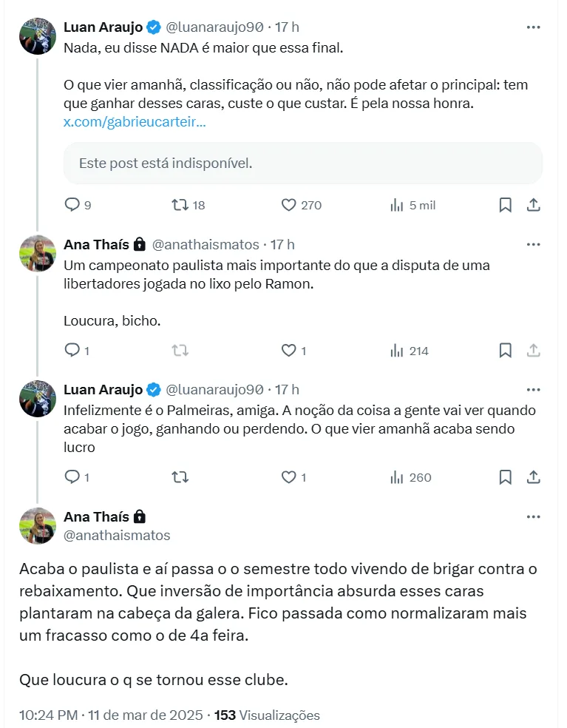The height and width of the screenshot is (728, 567).
Task: View analytics for the 5 mil views post
Action: coord(397,205)
